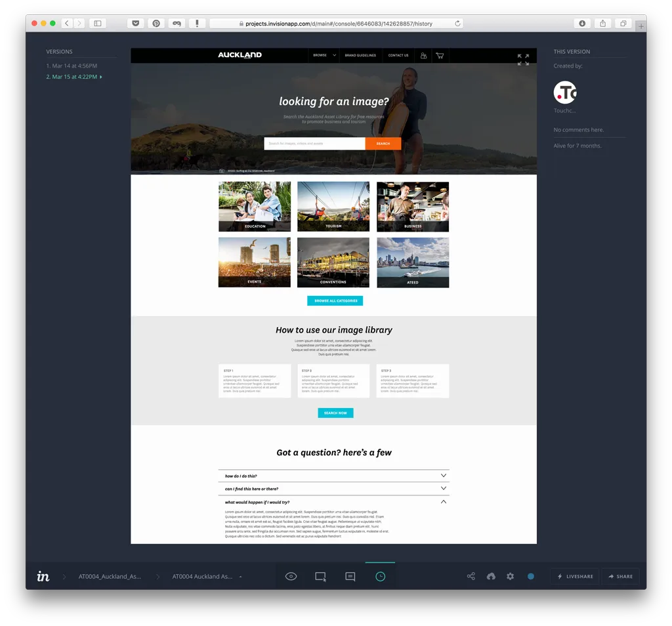Screen dimensions: 672x626
Task: Click the fullscreen expand arrows icon
Action: 523,60
